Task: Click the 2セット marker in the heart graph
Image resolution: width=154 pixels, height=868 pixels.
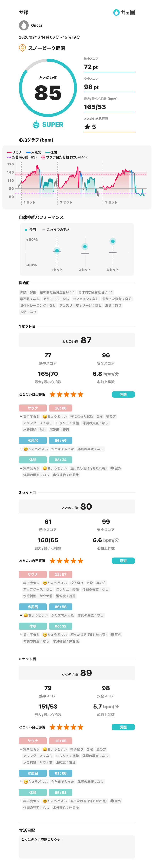Action: (x=66, y=202)
